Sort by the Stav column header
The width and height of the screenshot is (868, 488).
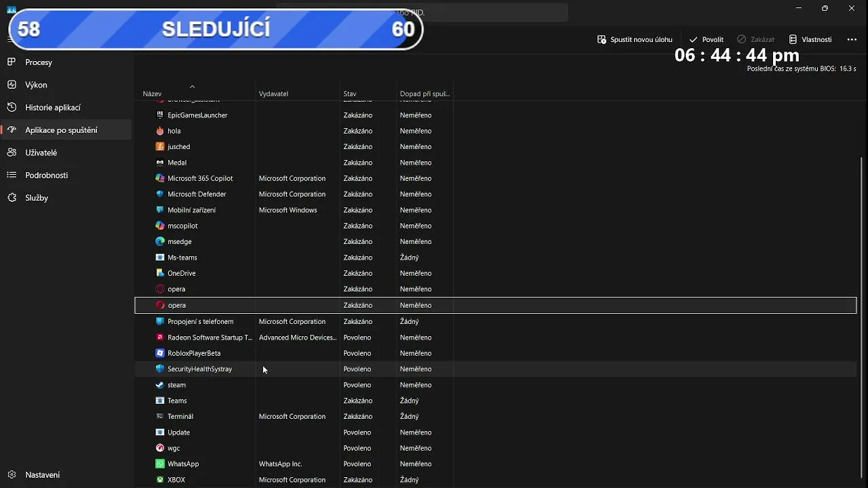point(368,94)
